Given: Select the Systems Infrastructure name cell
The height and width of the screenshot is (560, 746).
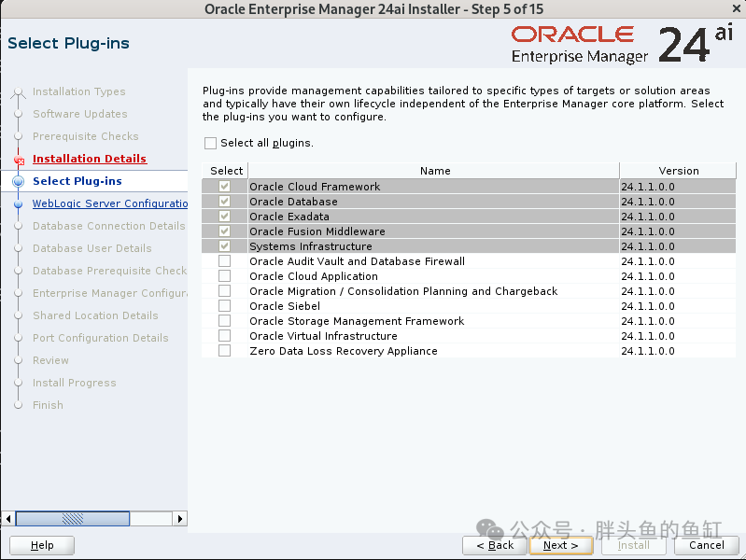Looking at the screenshot, I should click(434, 246).
